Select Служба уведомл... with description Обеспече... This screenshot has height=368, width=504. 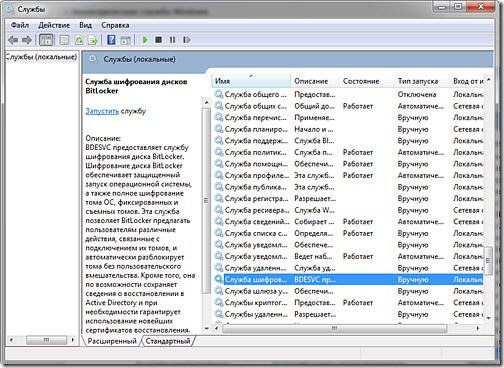[x=256, y=245]
